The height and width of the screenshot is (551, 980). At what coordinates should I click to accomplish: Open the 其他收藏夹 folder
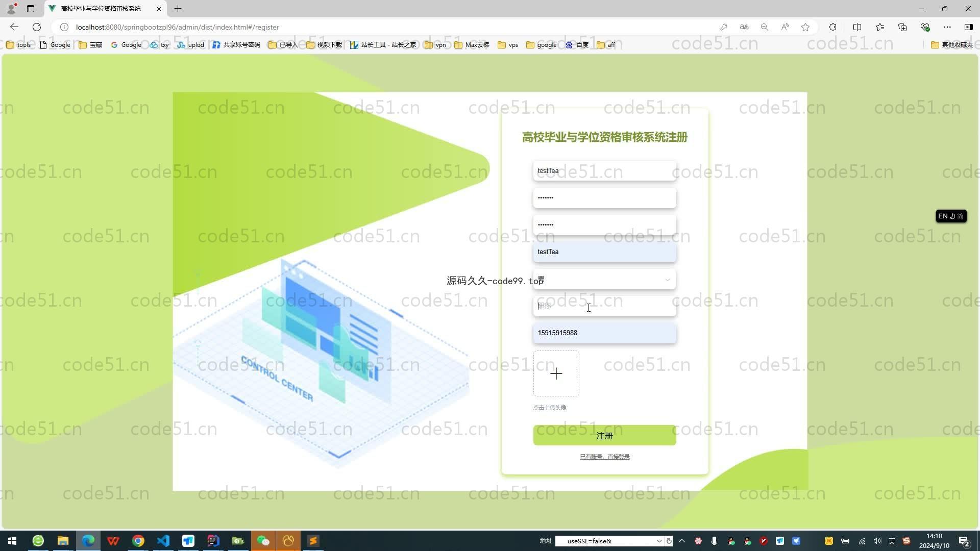pyautogui.click(x=952, y=45)
